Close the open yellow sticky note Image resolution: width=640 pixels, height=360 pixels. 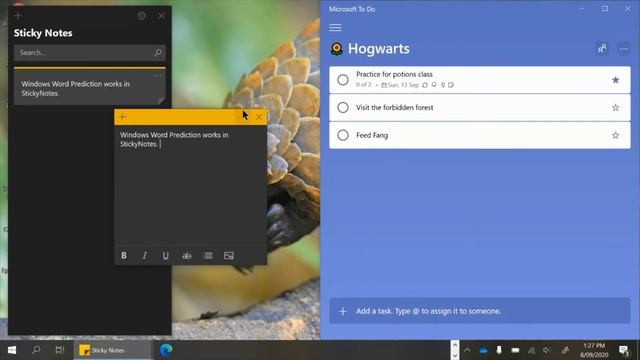259,117
